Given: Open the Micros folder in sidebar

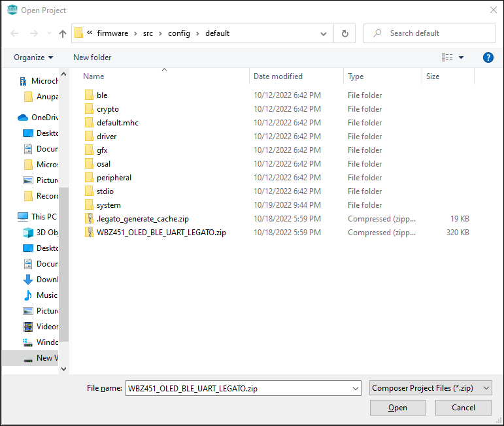Looking at the screenshot, I should 41,165.
